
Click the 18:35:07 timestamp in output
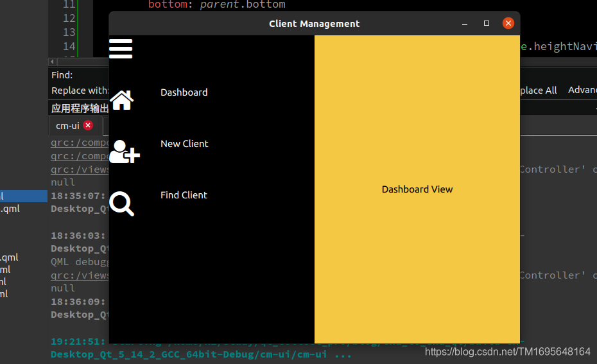78,196
